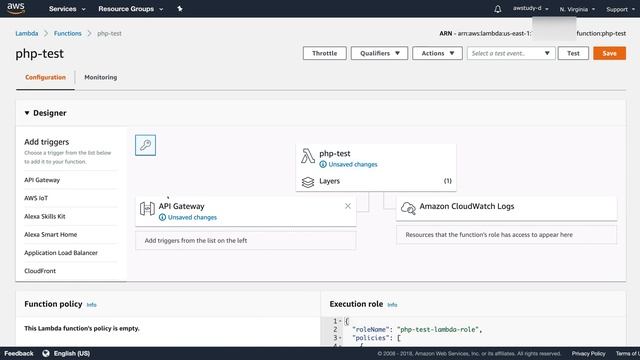Click info icon beside php-test Unsaved changes
The width and height of the screenshot is (640, 360).
tap(323, 164)
